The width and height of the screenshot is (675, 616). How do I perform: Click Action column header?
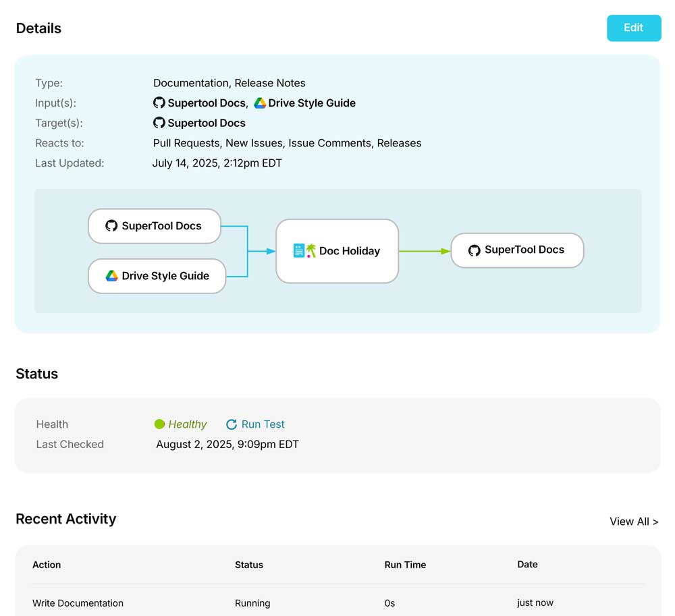tap(47, 565)
